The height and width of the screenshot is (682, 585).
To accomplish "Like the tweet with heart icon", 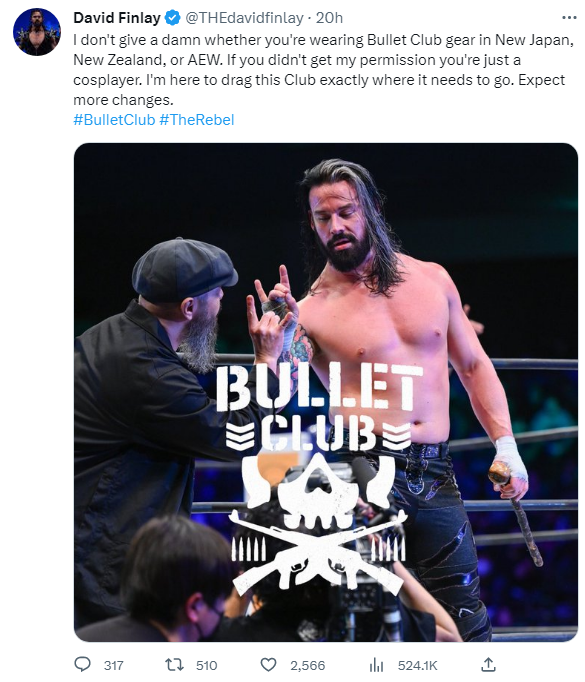I will click(268, 665).
